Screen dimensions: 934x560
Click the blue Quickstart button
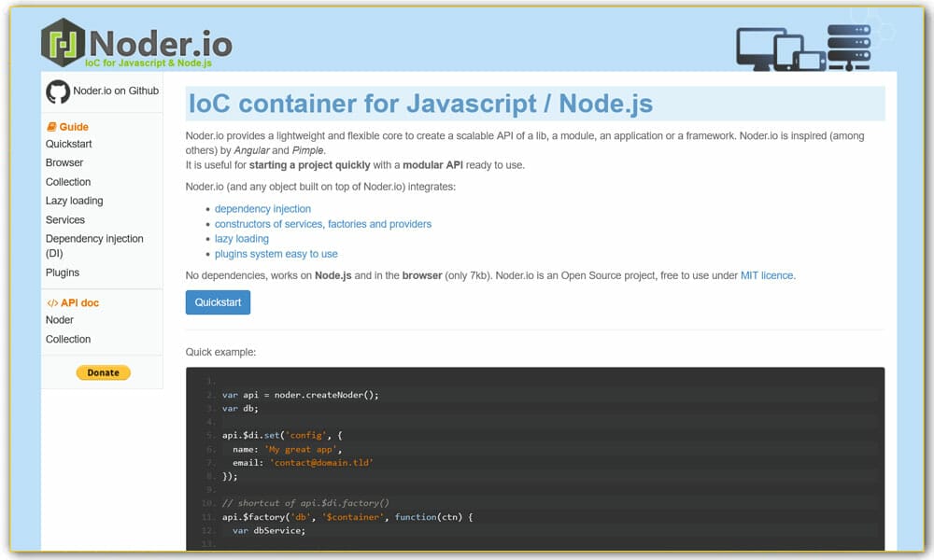pyautogui.click(x=218, y=301)
